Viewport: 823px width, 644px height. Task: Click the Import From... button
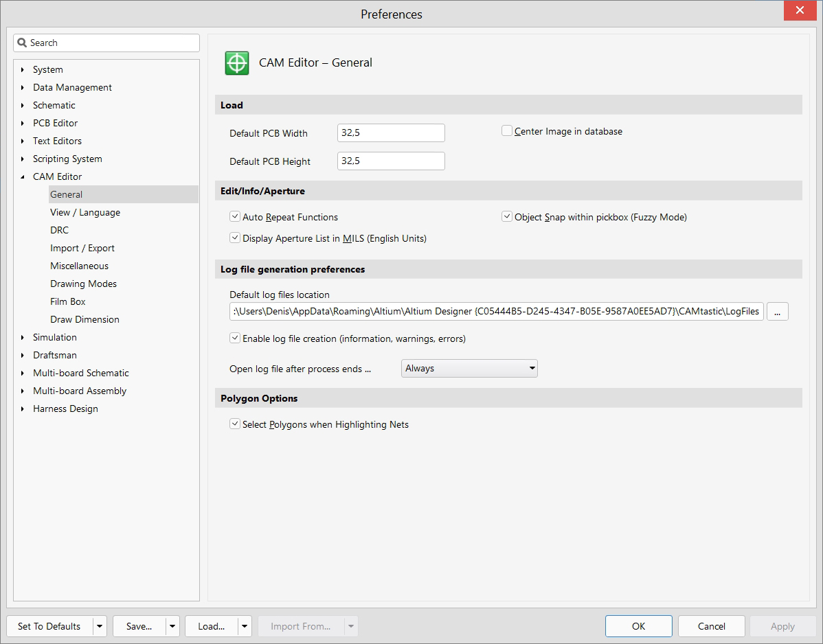tap(301, 626)
